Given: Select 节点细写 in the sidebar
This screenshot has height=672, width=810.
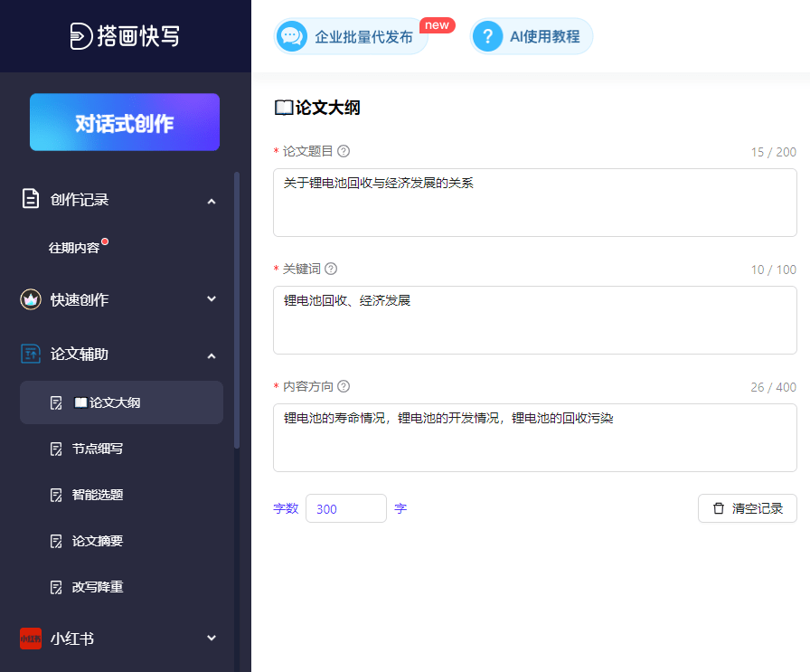Looking at the screenshot, I should (97, 449).
